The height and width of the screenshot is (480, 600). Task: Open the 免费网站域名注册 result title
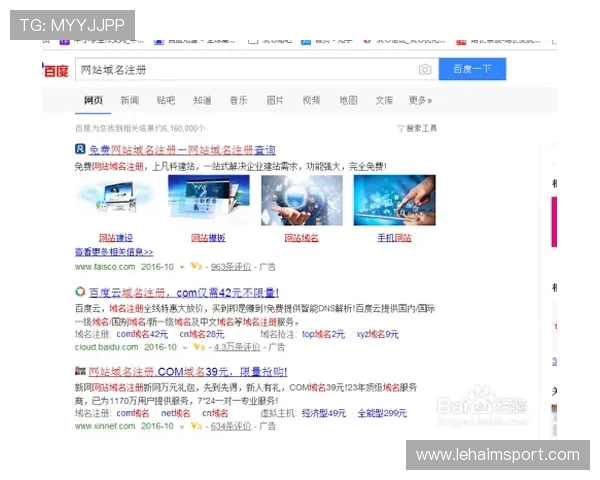tap(182, 150)
